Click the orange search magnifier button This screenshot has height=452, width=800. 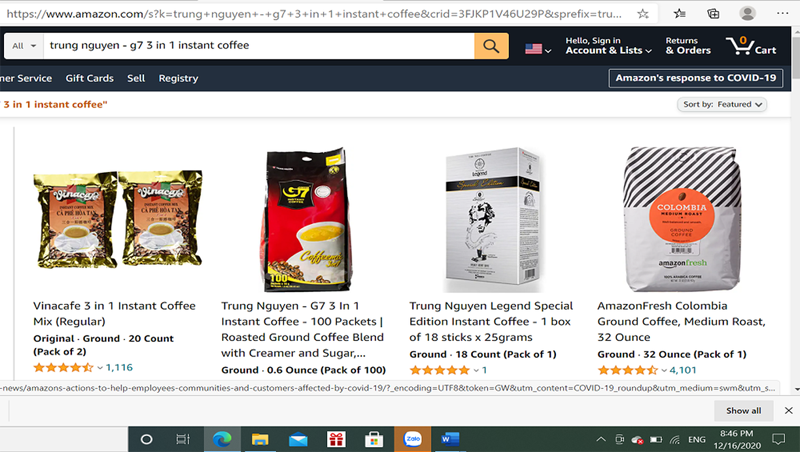pos(491,46)
